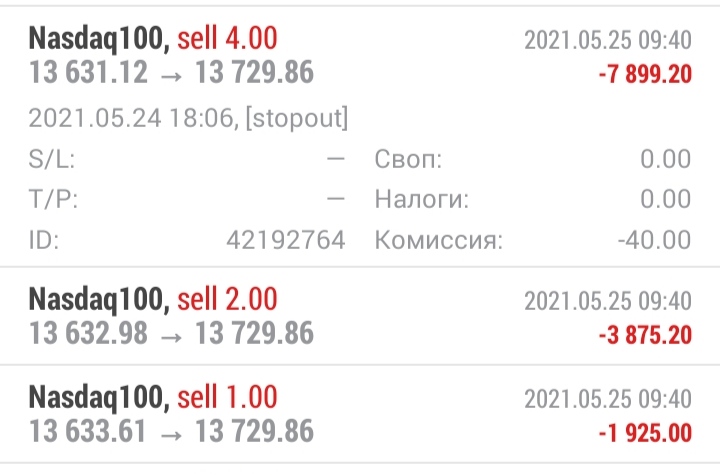The height and width of the screenshot is (475, 720).
Task: Tap the stopout comment line
Action: point(188,119)
